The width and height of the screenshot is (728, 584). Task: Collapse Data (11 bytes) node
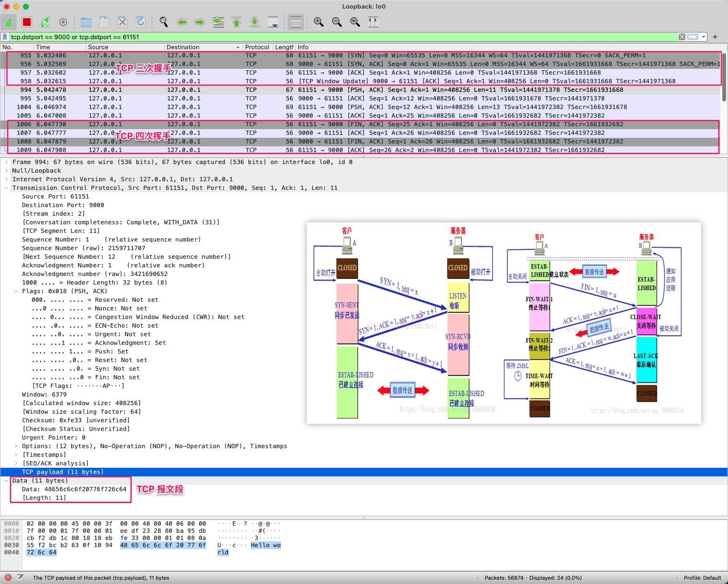[6, 481]
